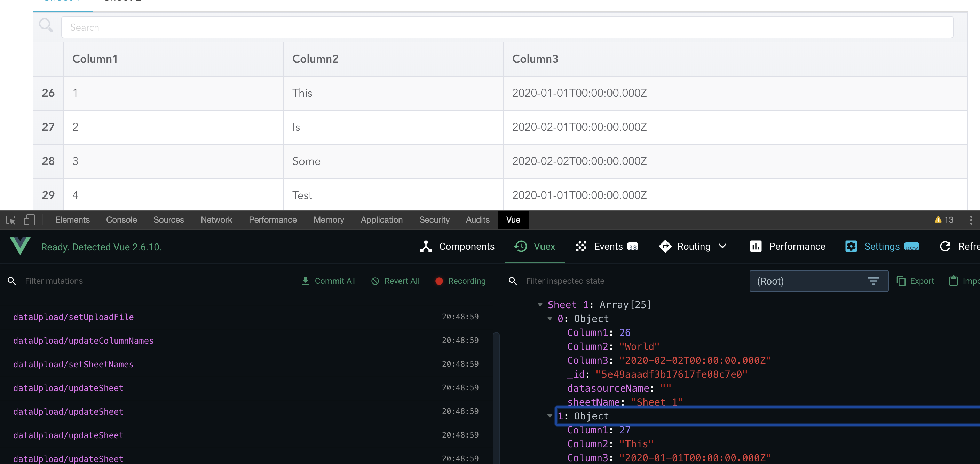The height and width of the screenshot is (464, 980).
Task: Commit All recorded mutations
Action: point(329,281)
